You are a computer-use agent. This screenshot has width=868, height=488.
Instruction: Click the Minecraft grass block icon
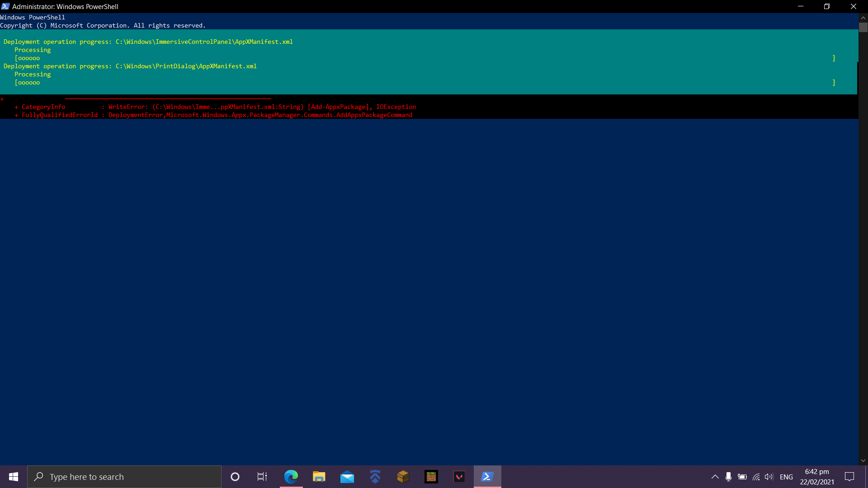click(x=431, y=477)
